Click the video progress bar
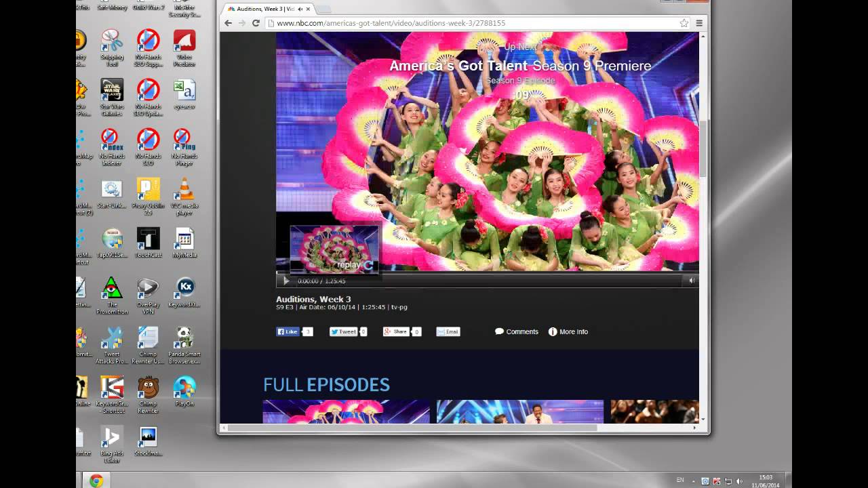 point(487,274)
